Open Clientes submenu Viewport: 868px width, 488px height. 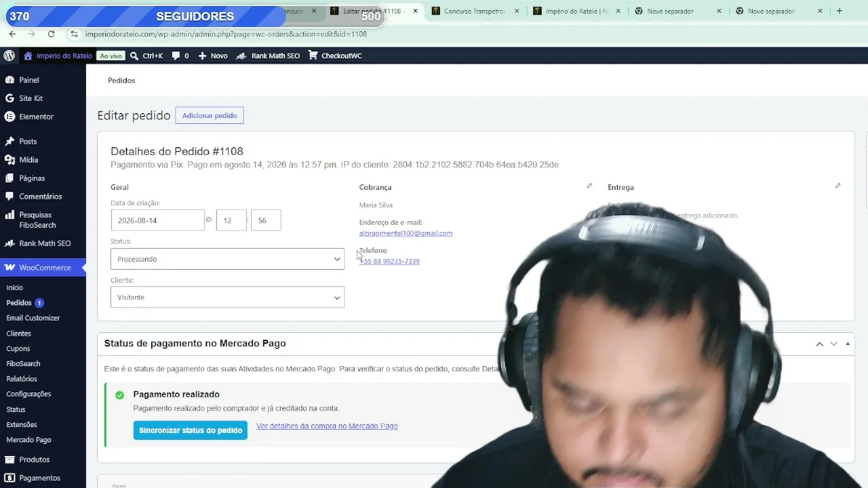(x=18, y=333)
